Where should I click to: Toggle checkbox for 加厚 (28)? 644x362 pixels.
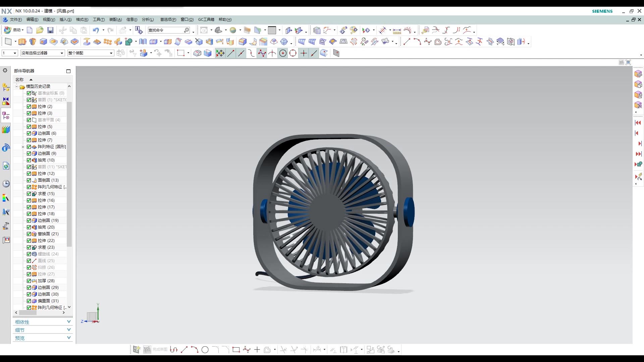pos(29,281)
